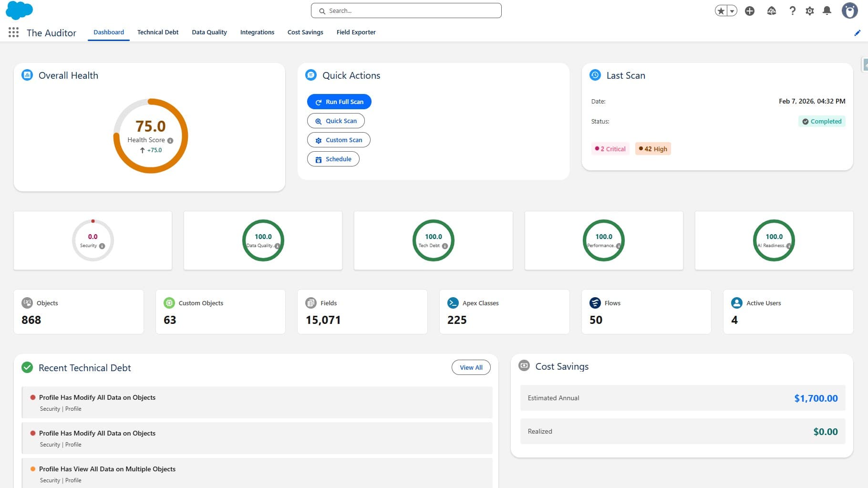Click the Security 0.0 score gauge

pos(93,240)
